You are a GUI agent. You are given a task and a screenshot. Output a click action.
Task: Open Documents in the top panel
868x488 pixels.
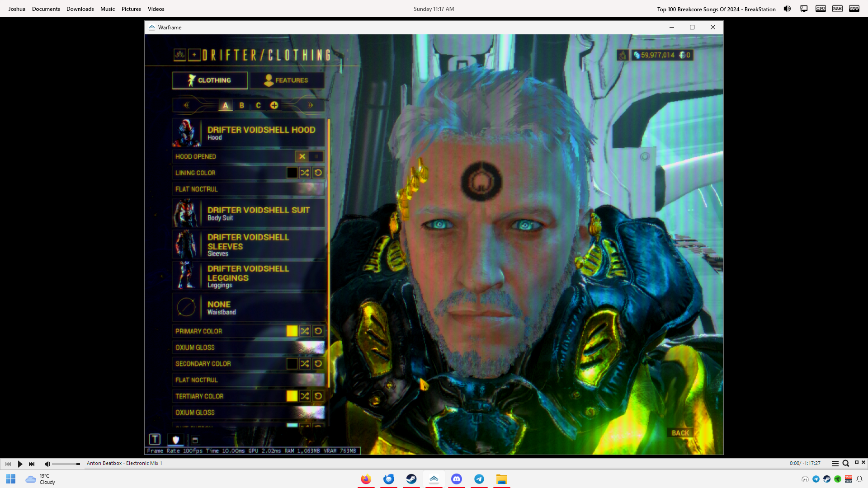coord(46,9)
